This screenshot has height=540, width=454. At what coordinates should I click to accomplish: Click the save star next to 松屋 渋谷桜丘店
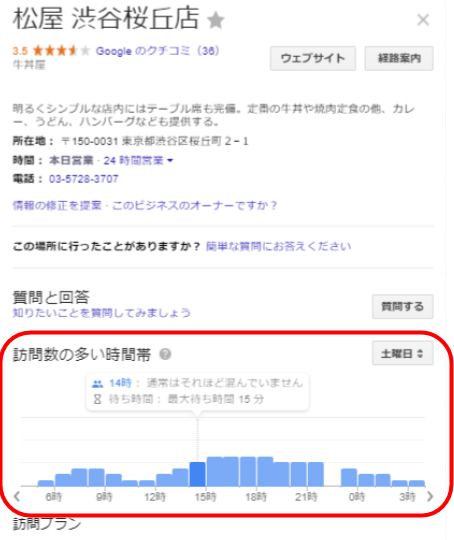pos(216,20)
